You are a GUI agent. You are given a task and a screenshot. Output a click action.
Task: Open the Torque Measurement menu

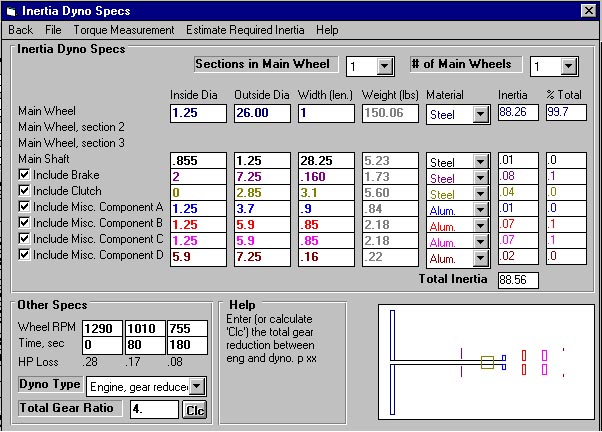pos(124,30)
